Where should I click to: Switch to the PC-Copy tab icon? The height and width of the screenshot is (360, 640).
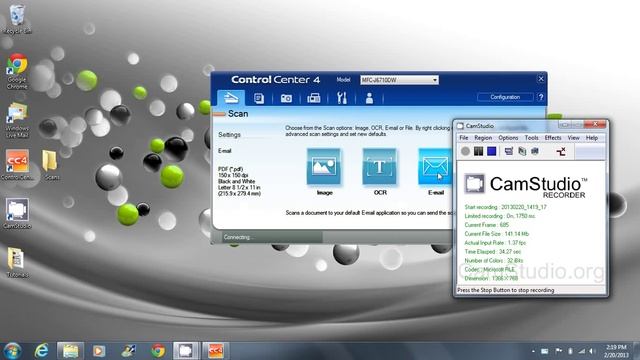pyautogui.click(x=259, y=98)
